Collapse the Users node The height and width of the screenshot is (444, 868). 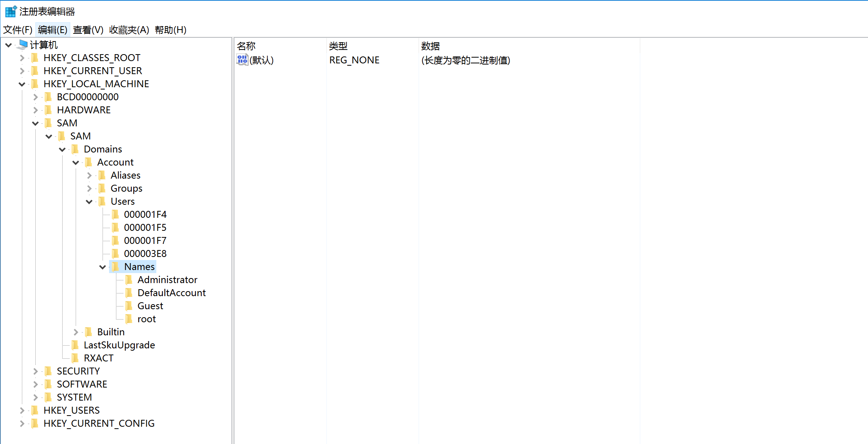point(89,201)
